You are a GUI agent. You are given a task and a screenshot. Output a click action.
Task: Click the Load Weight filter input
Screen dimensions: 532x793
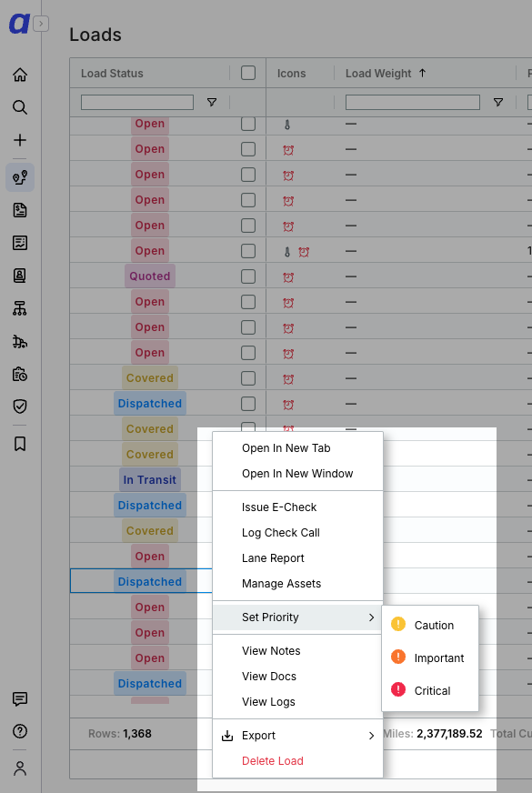click(413, 102)
